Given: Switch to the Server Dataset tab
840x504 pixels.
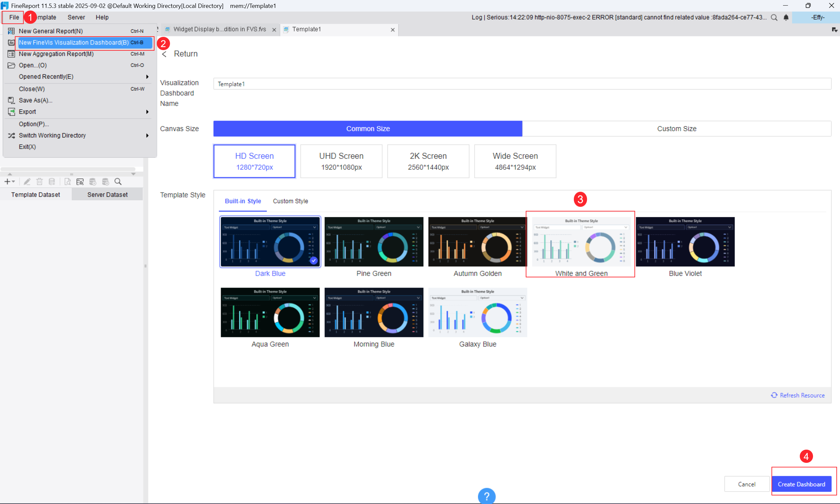Looking at the screenshot, I should [107, 195].
